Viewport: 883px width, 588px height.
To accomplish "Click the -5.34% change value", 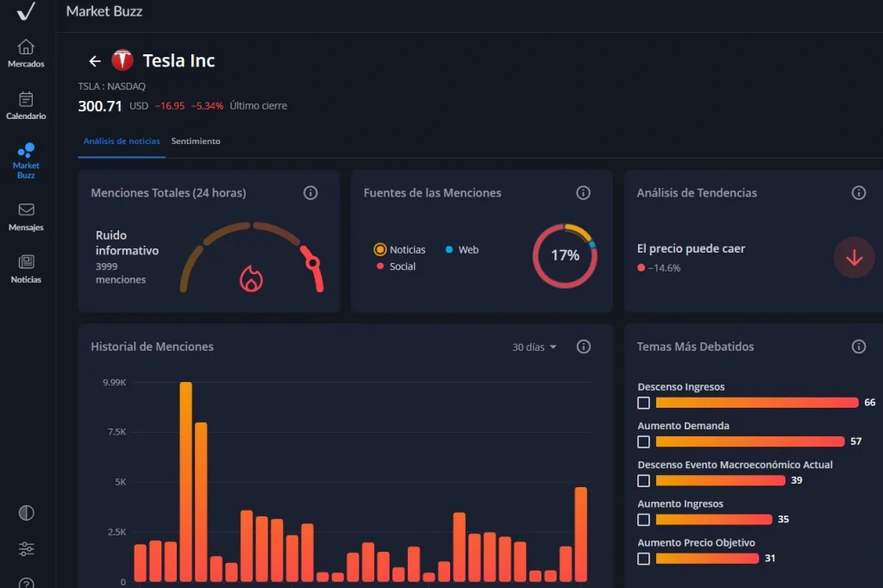I will [207, 106].
